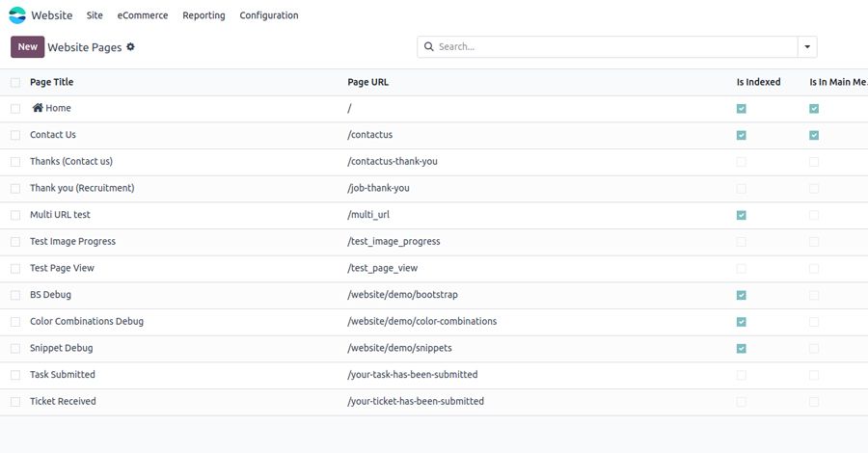This screenshot has height=453, width=868.
Task: Open the Thanks (Contact us) page record
Action: coord(71,161)
